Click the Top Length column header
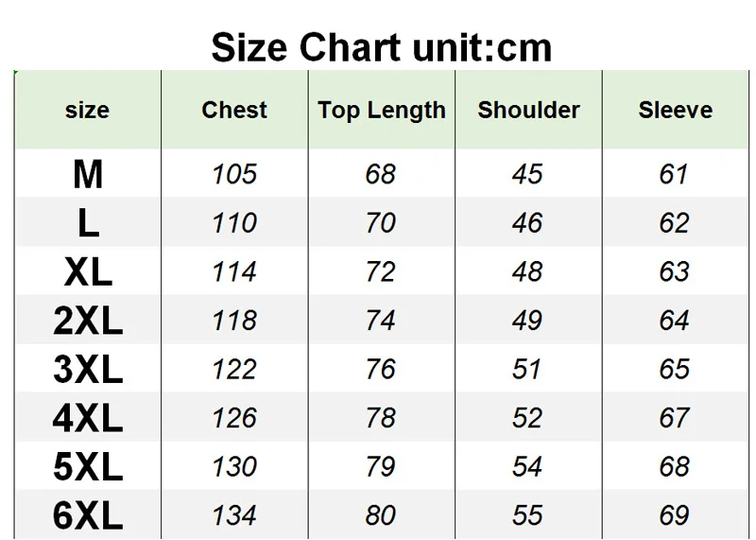 tap(382, 111)
